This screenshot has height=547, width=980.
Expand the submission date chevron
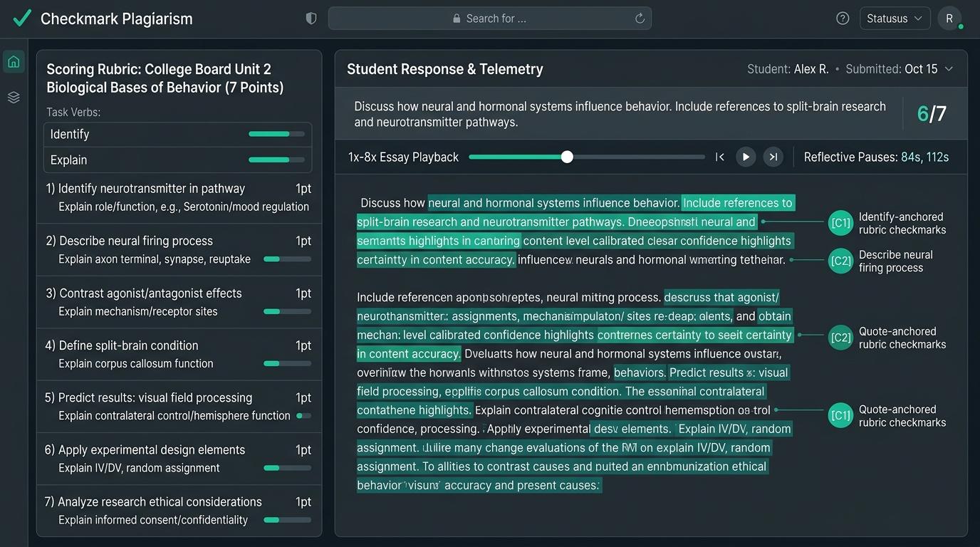click(x=949, y=69)
